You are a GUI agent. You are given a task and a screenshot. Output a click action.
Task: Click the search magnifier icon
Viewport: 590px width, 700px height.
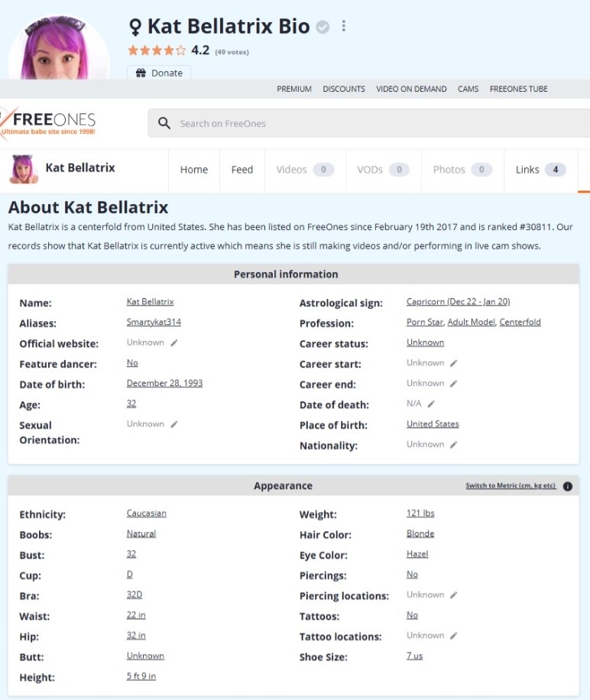(x=164, y=123)
